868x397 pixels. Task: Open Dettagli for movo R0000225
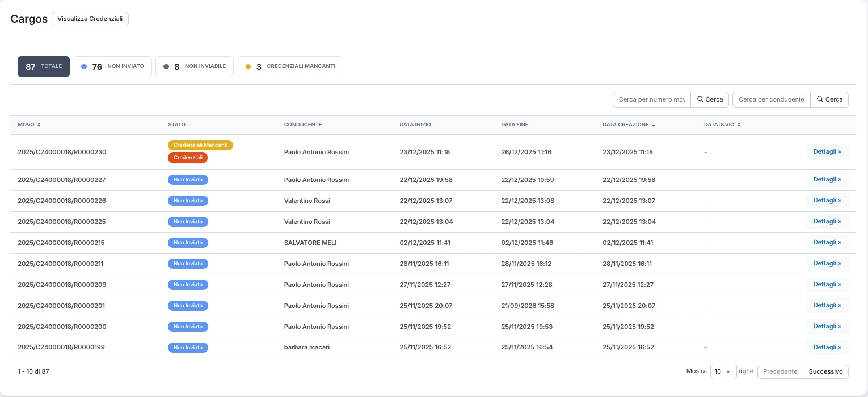(827, 221)
